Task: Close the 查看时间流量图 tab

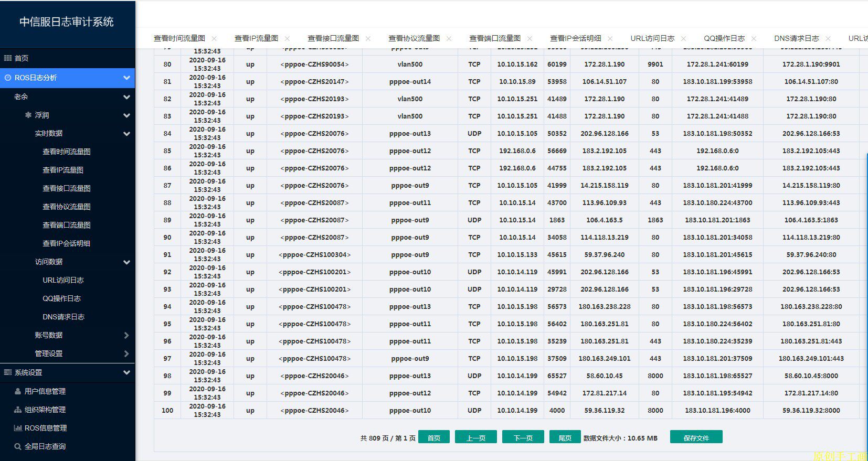Action: point(214,38)
